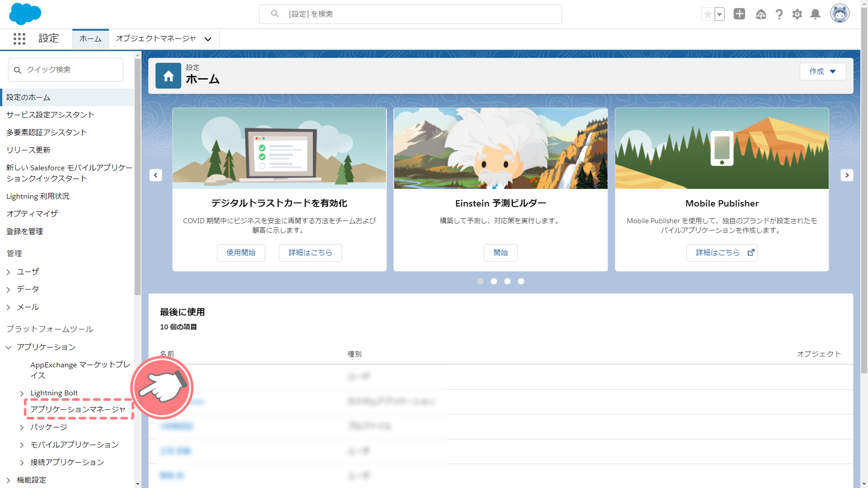Image resolution: width=868 pixels, height=488 pixels.
Task: Show previous carousel card
Action: point(156,175)
